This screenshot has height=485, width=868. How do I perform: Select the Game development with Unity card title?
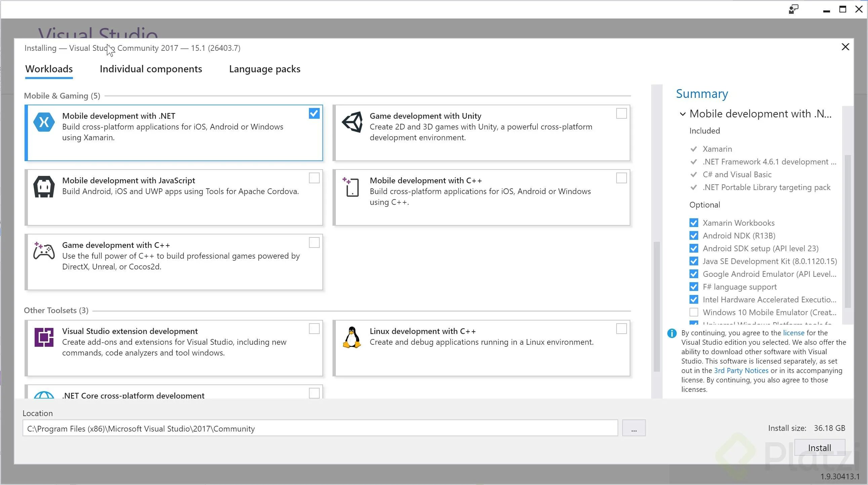(425, 116)
